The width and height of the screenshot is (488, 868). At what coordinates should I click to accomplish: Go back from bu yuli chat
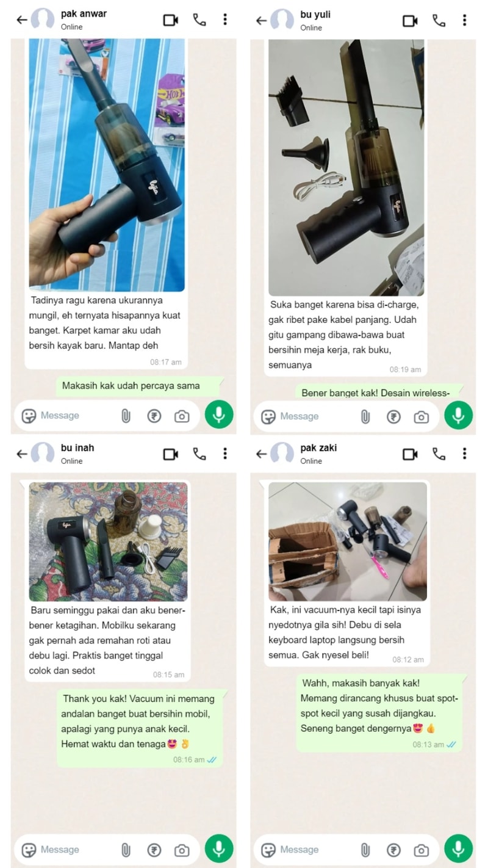tap(261, 20)
